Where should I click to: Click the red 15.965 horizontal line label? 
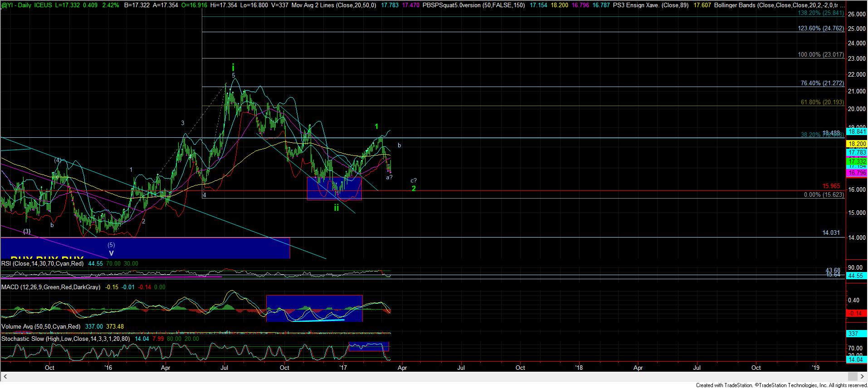pos(831,186)
